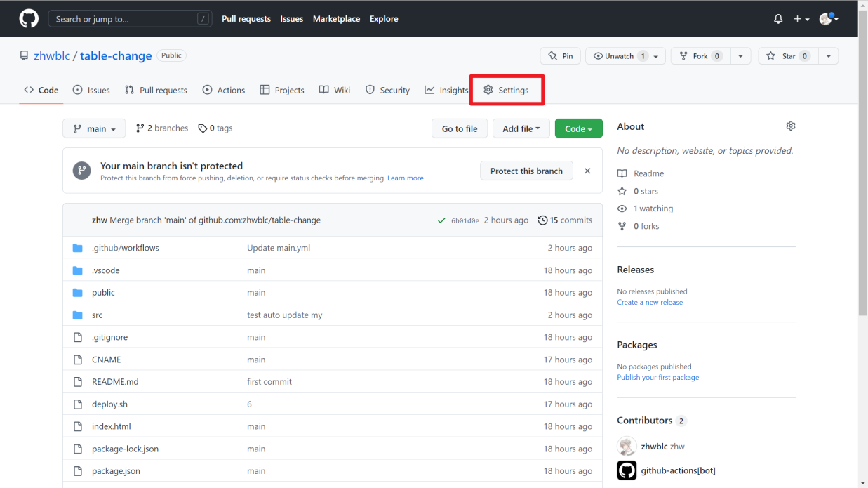Viewport: 868px width, 488px height.
Task: Click the 1 watching link
Action: [x=645, y=209]
